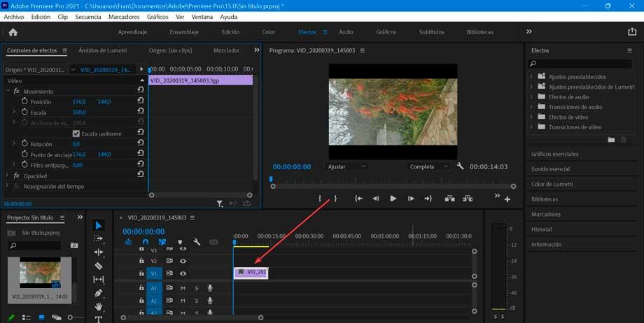
Task: Go to Out point button
Action: pyautogui.click(x=428, y=199)
